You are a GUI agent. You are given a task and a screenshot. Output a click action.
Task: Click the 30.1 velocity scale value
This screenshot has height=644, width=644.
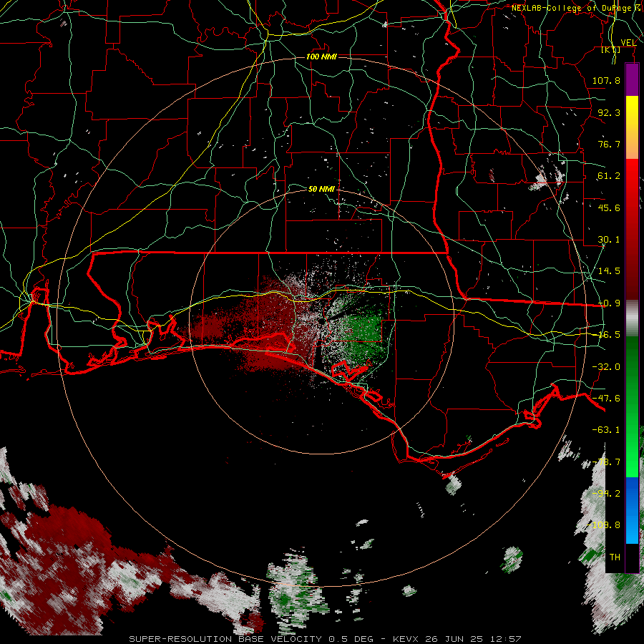tap(609, 240)
